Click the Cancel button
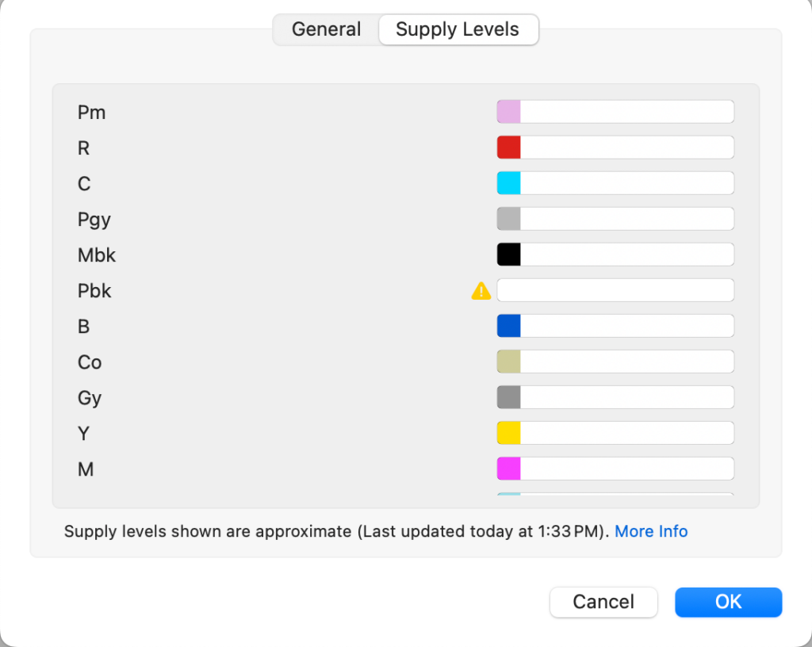The height and width of the screenshot is (647, 812). coord(603,602)
